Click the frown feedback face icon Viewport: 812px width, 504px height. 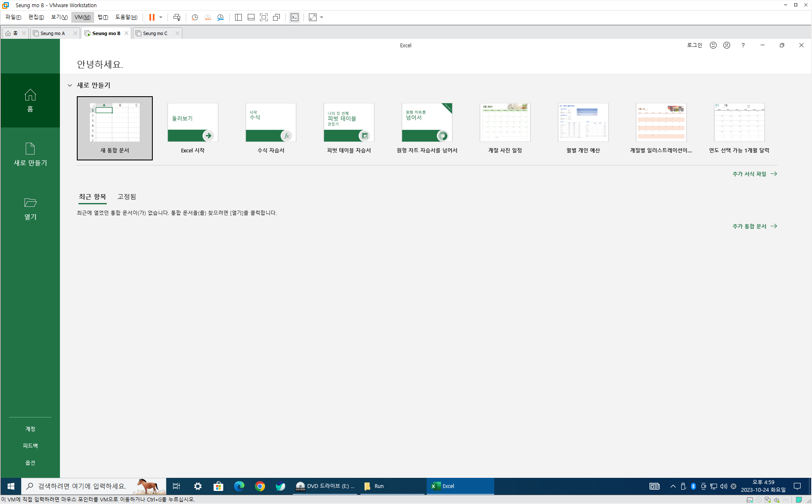tap(726, 45)
